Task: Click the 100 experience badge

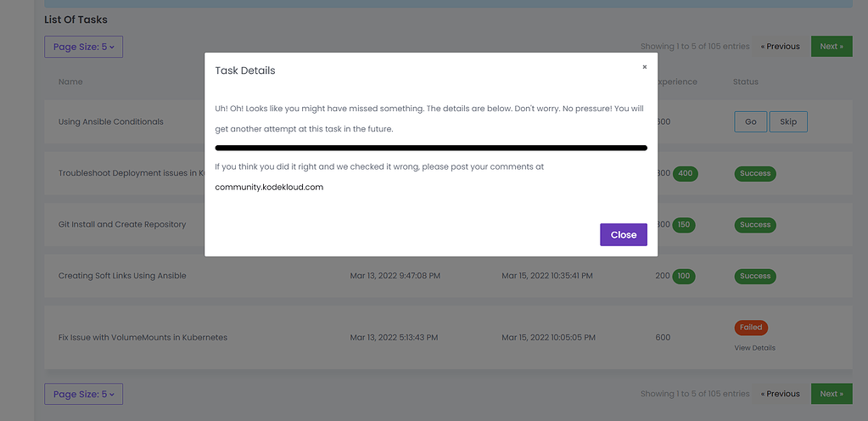Action: click(x=685, y=276)
